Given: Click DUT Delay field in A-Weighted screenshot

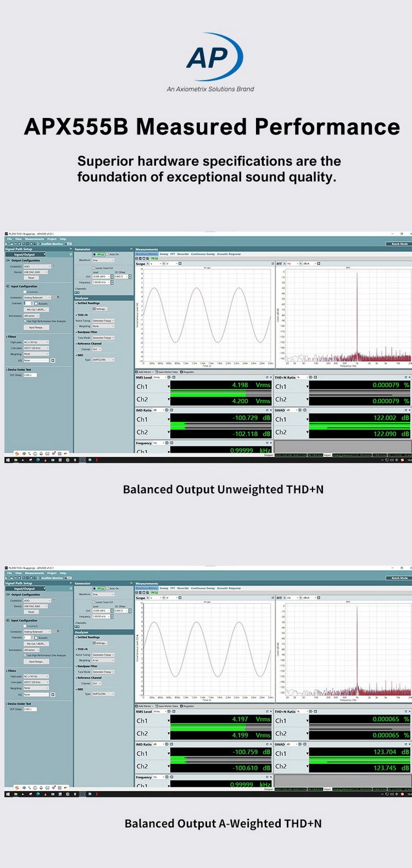Looking at the screenshot, I should pyautogui.click(x=30, y=709).
